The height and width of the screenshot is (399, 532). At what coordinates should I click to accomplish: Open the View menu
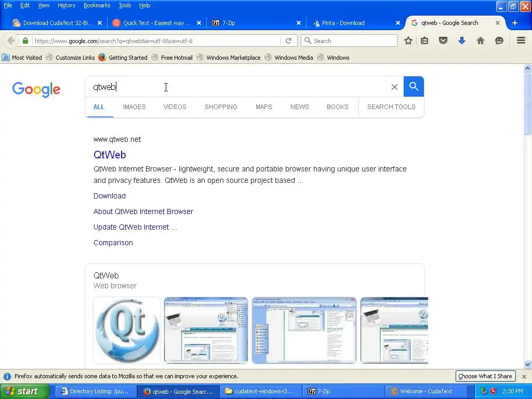(x=44, y=5)
